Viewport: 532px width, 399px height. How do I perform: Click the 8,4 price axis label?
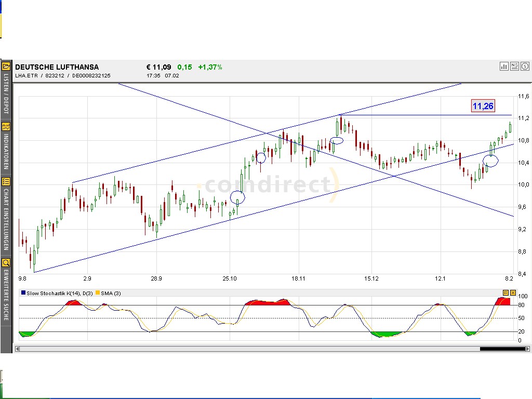[x=522, y=274]
